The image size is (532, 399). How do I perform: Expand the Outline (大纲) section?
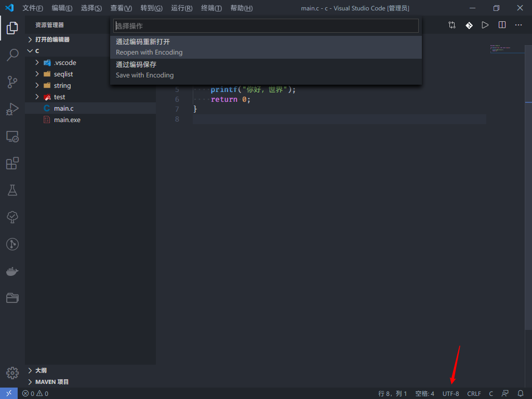(41, 370)
